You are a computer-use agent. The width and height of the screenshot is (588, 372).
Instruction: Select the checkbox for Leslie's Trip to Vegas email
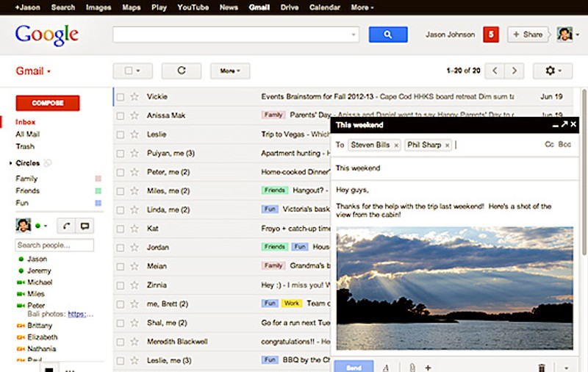click(120, 135)
